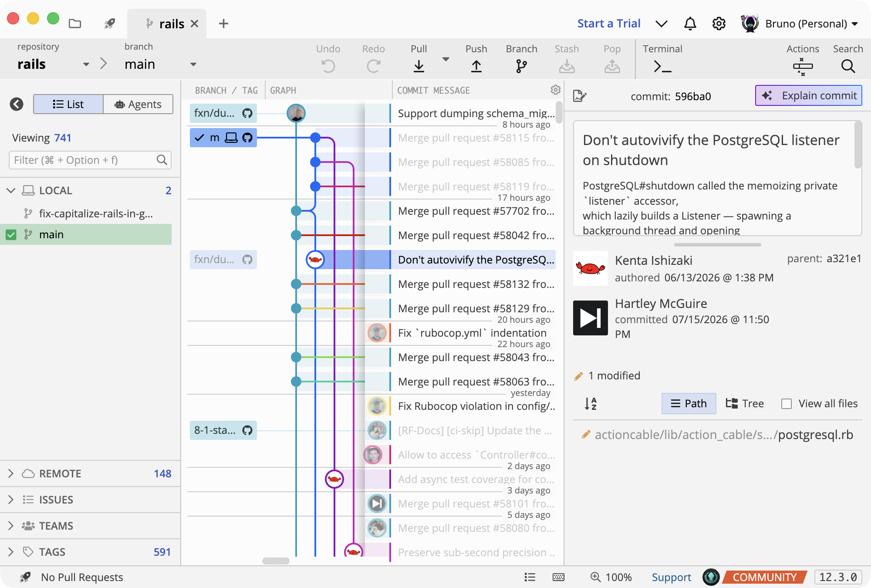Screen dimensions: 871x588
Task: Click the Explain commit button
Action: (809, 95)
